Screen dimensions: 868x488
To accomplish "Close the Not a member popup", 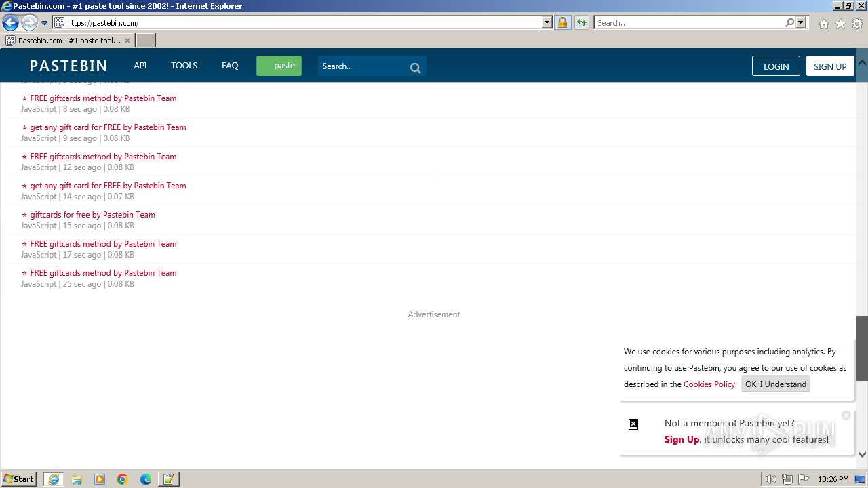I will tap(846, 415).
